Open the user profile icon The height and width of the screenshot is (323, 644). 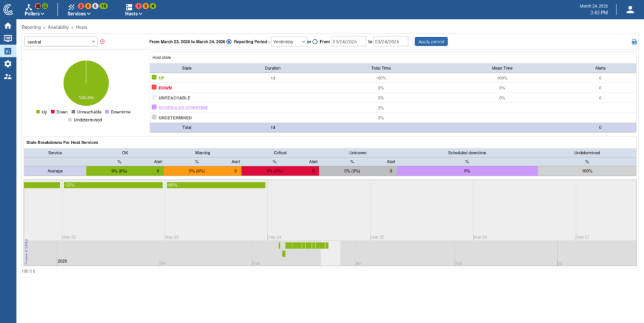[630, 9]
